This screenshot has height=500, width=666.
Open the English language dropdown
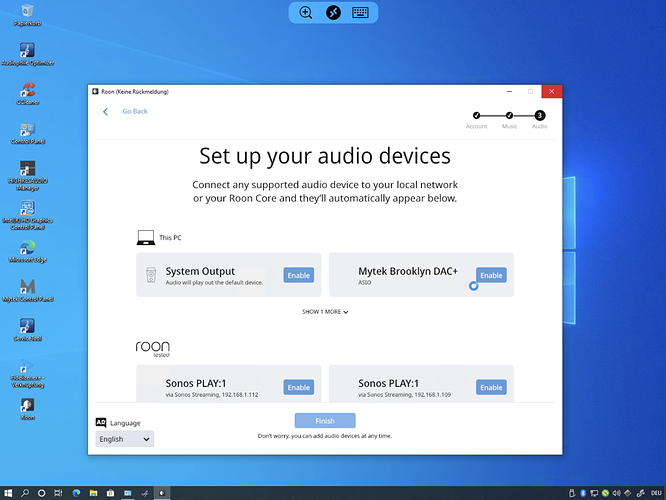[124, 439]
